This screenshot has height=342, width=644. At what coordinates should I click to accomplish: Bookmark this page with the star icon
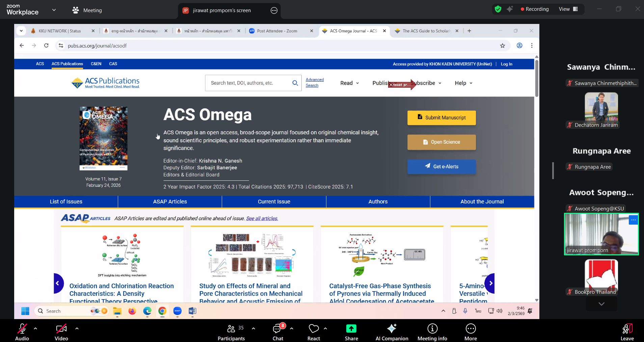click(503, 46)
